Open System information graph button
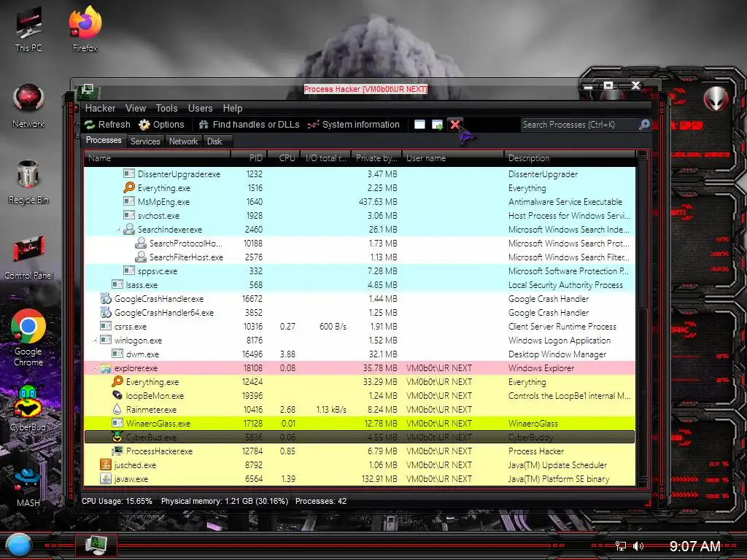 point(354,125)
